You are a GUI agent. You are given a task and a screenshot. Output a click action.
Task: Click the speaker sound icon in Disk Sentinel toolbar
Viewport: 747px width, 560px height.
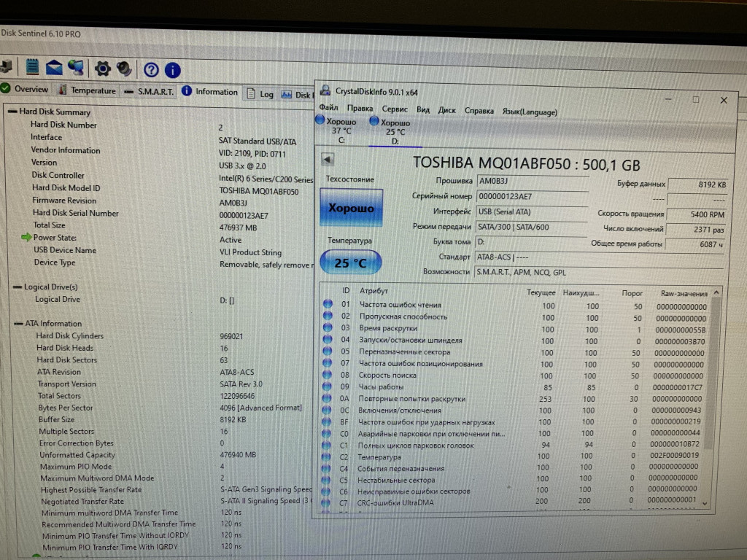[124, 69]
